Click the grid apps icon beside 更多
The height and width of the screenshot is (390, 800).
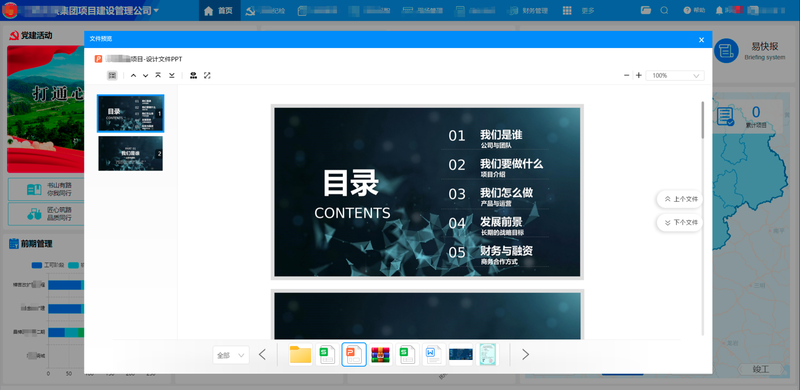click(x=567, y=10)
